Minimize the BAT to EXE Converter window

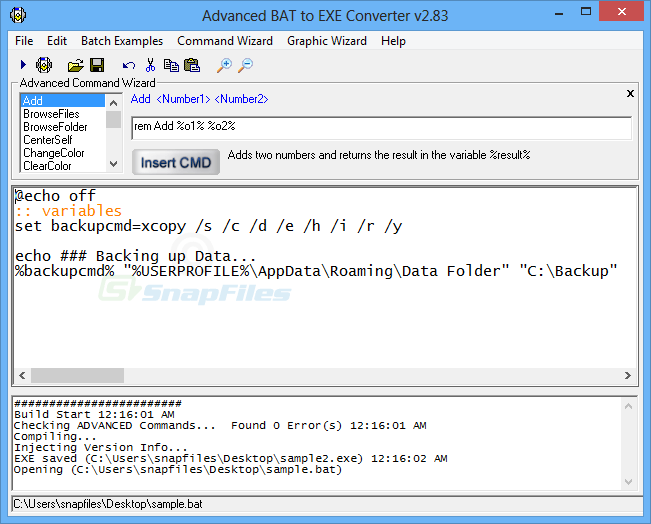point(559,13)
